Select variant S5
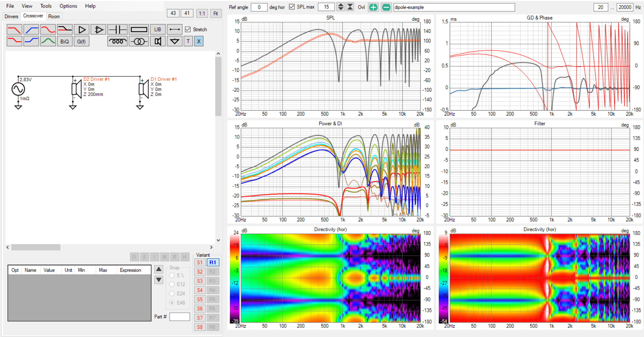The width and height of the screenshot is (644, 337). click(x=200, y=299)
